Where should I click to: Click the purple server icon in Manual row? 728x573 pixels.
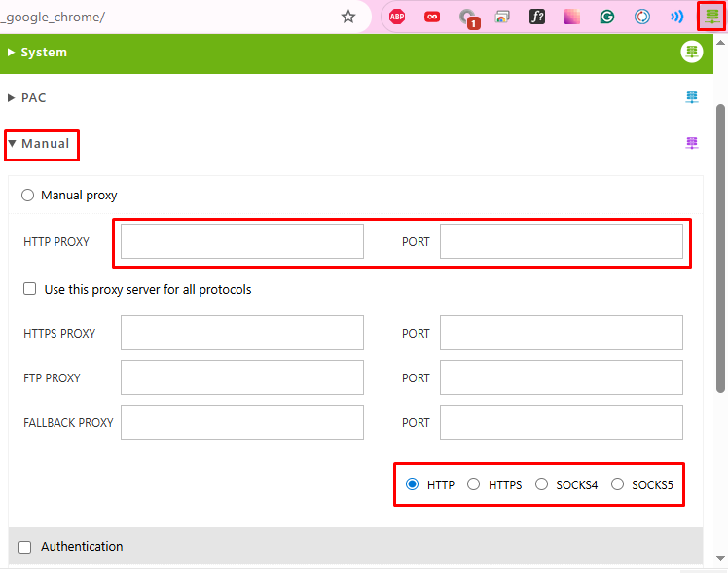(x=692, y=144)
